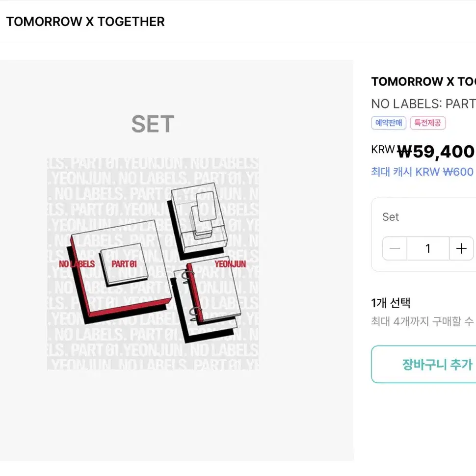Tap the 특전제공 special benefit badge
This screenshot has height=476, width=476.
point(427,123)
